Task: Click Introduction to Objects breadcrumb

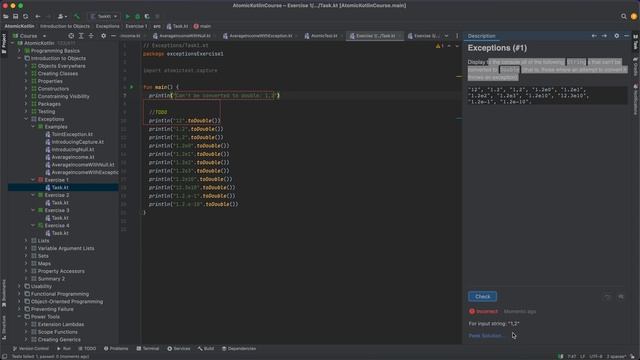Action: pos(65,26)
